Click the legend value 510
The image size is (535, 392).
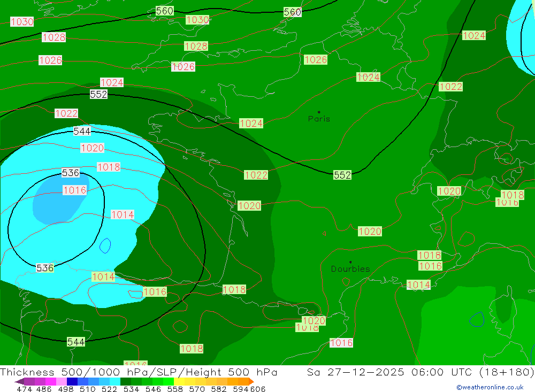click(x=88, y=389)
